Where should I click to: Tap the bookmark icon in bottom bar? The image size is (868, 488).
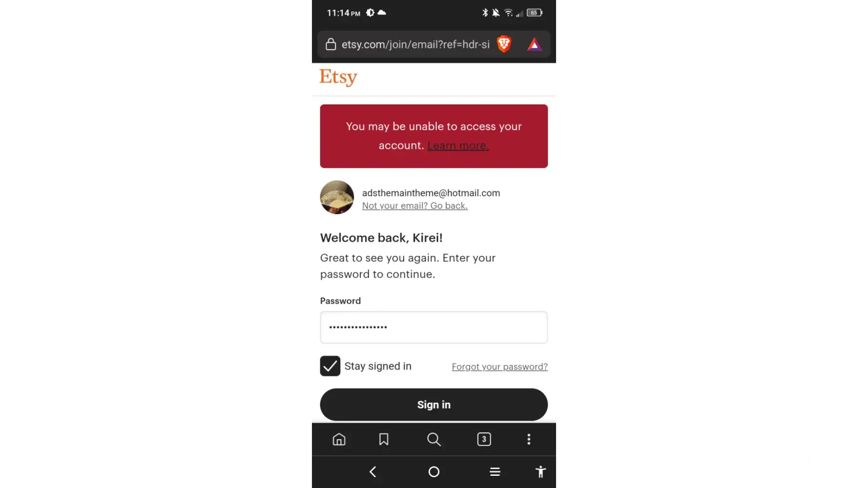(x=384, y=439)
